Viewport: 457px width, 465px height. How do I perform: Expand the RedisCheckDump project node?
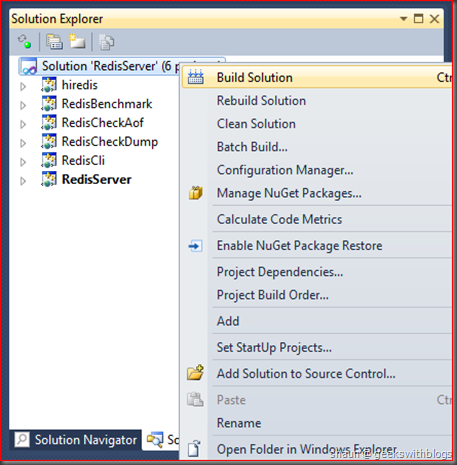coord(23,143)
